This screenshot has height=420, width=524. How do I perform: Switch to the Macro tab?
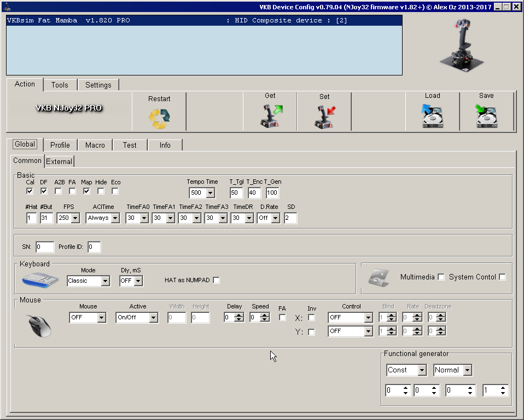pos(95,145)
